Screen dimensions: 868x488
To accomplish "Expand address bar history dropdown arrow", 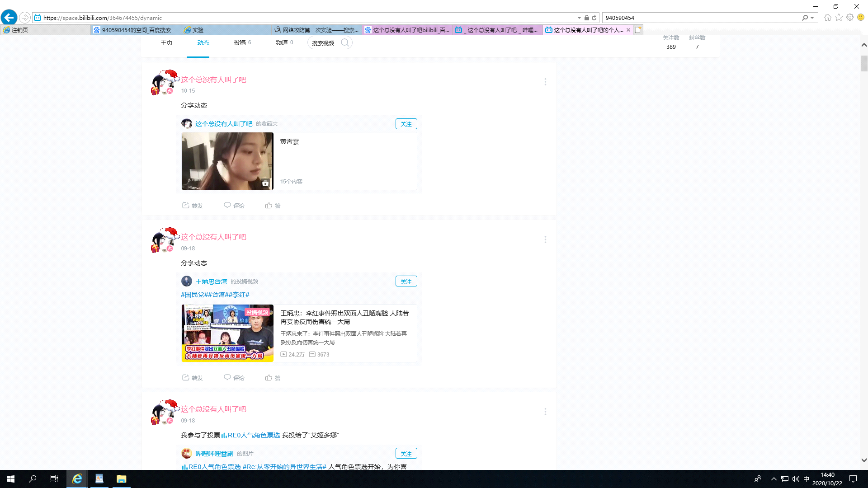I will (x=579, y=18).
